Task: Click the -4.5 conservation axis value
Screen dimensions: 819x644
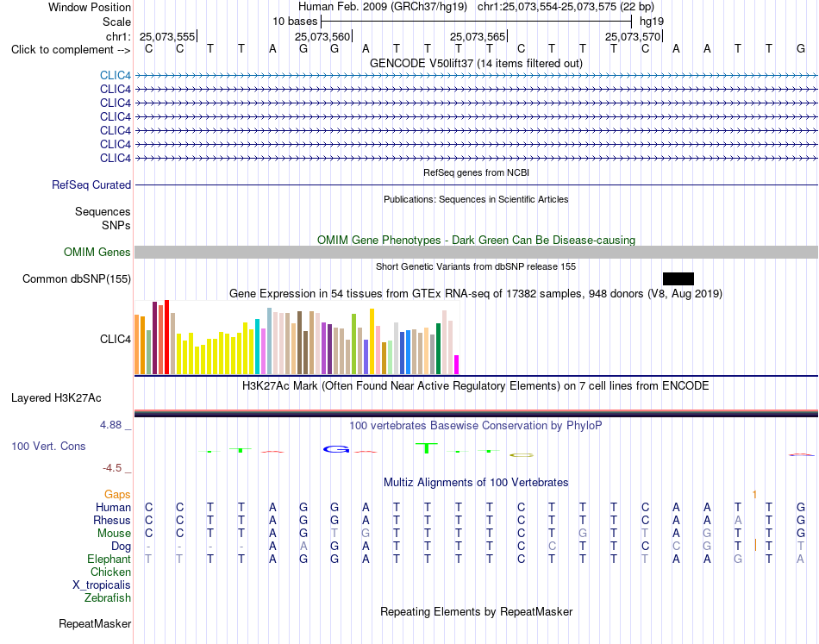Action: click(x=112, y=468)
